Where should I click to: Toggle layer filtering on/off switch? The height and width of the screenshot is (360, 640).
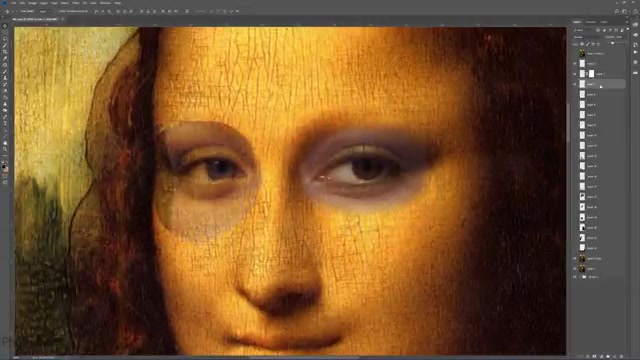tap(627, 30)
